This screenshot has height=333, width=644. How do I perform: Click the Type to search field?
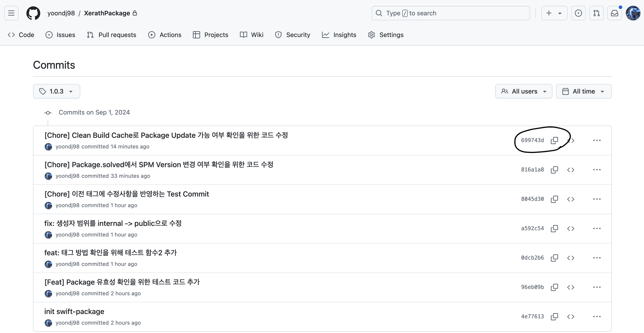coord(450,13)
